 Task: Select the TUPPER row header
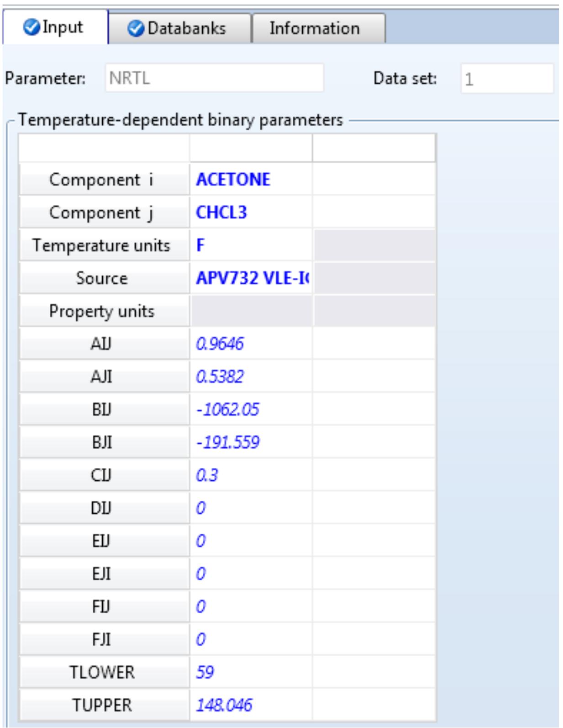(x=104, y=705)
